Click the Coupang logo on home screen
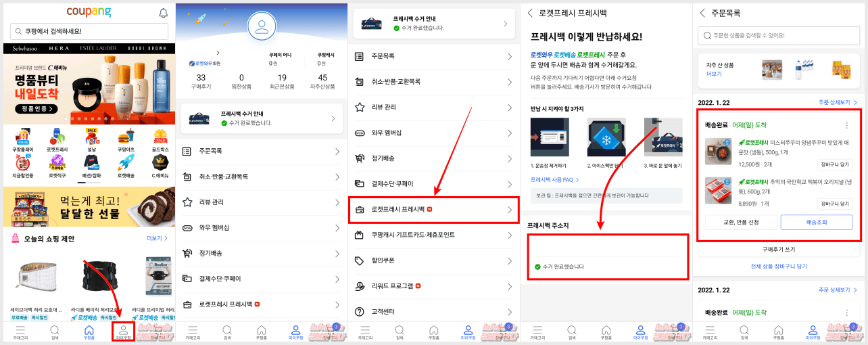This screenshot has width=868, height=345. (89, 11)
